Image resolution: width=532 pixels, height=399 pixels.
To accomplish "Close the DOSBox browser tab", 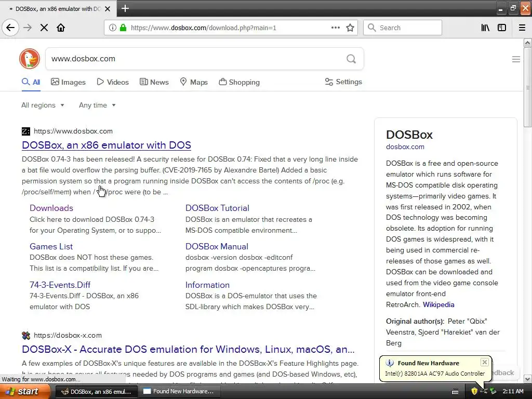I will tap(107, 9).
